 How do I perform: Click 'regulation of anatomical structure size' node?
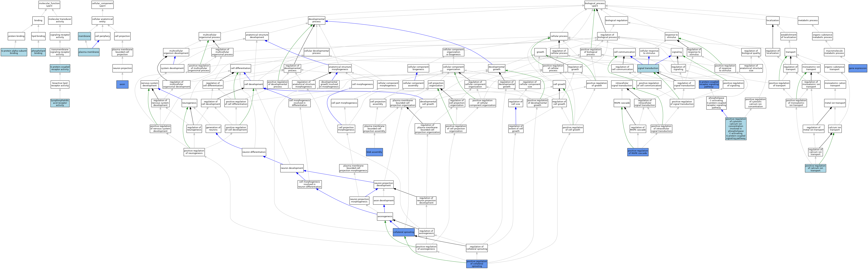pos(751,68)
